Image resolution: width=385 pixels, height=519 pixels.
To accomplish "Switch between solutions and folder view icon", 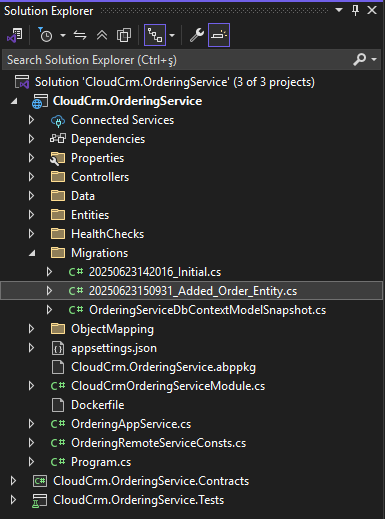I will 15,35.
